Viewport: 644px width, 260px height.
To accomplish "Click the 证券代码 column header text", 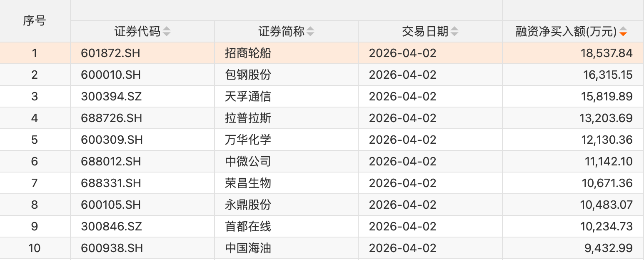I will (137, 32).
